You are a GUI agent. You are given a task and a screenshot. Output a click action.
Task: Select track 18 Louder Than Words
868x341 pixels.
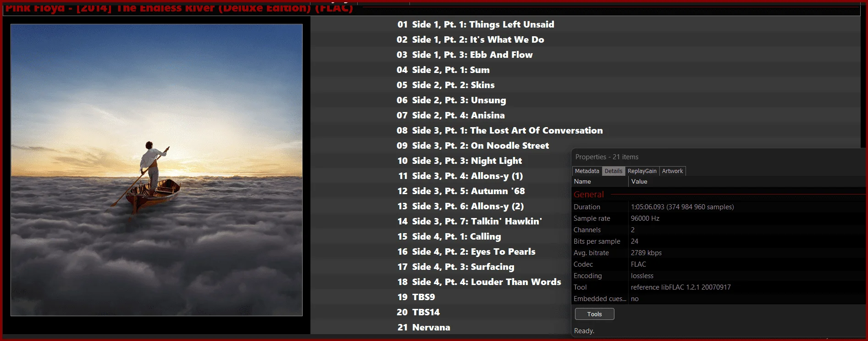[x=479, y=282]
